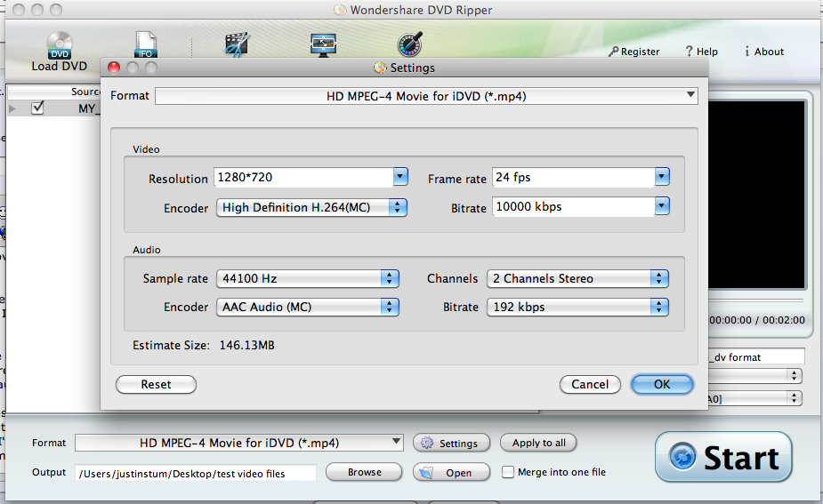Image resolution: width=823 pixels, height=504 pixels.
Task: Open the Frame rate dropdown arrow
Action: [662, 177]
